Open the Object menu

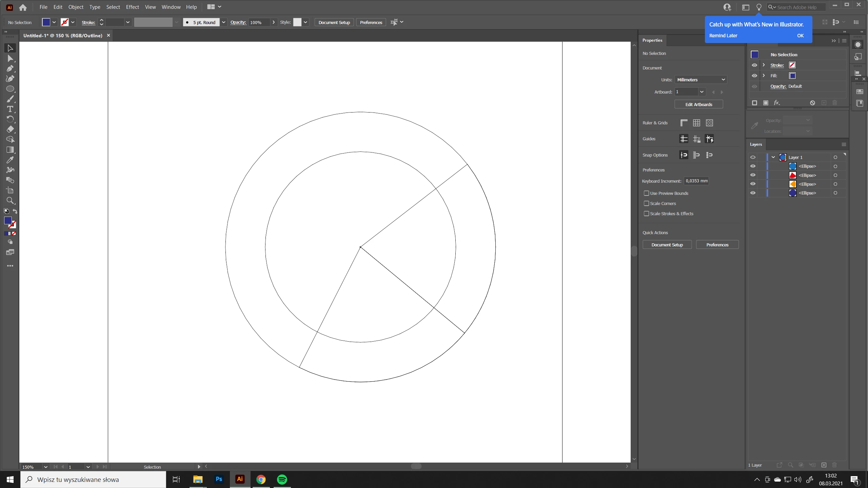click(x=76, y=7)
